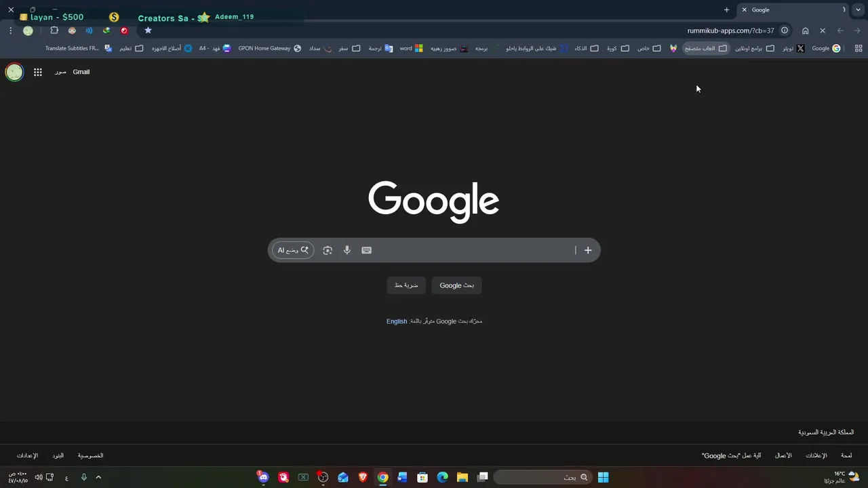Open Google Lens image search camera icon
The height and width of the screenshot is (488, 868).
pos(328,250)
